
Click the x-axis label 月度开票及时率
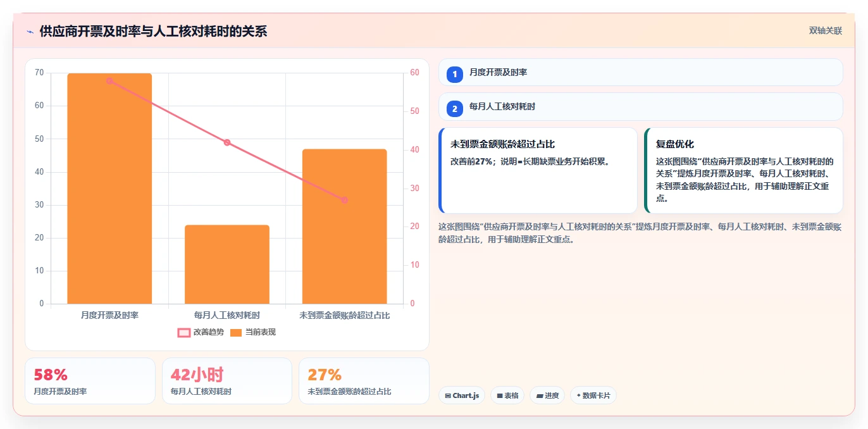pos(109,314)
